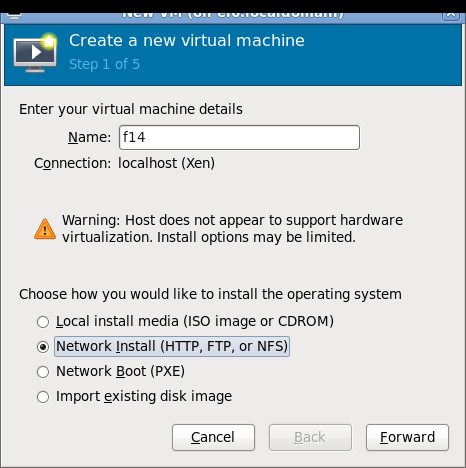Click the 'localhost (Xen)' connection value
Screen dimensions: 466x468
click(166, 163)
